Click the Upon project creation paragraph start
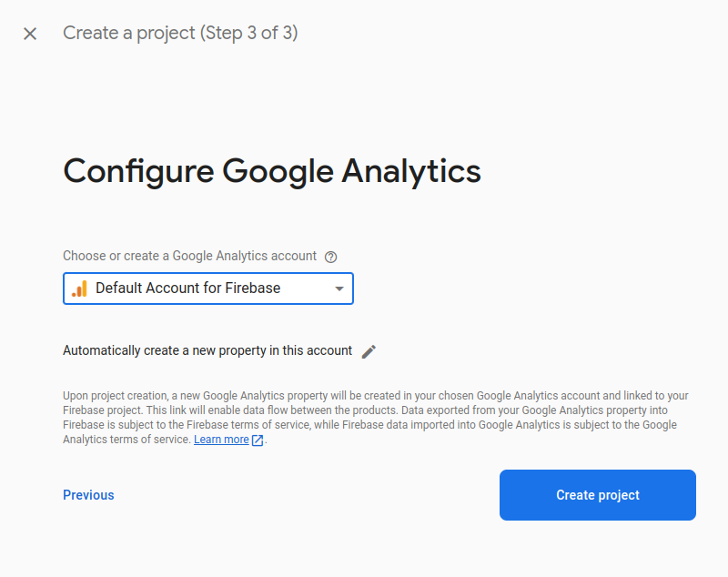728x577 pixels. (116, 396)
